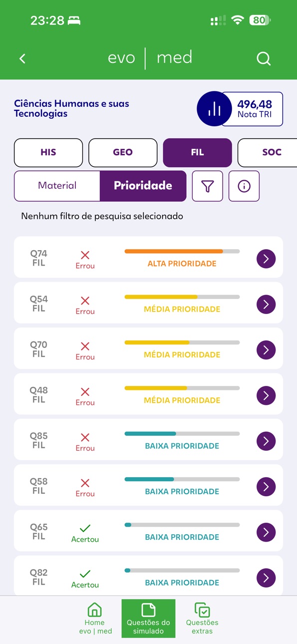Open the Q85 FIL question row

tap(148, 441)
